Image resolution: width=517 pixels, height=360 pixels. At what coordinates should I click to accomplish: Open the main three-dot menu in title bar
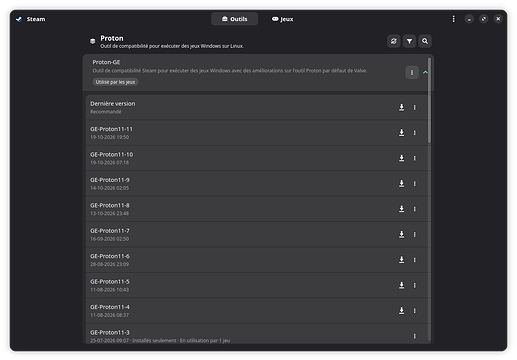click(453, 19)
